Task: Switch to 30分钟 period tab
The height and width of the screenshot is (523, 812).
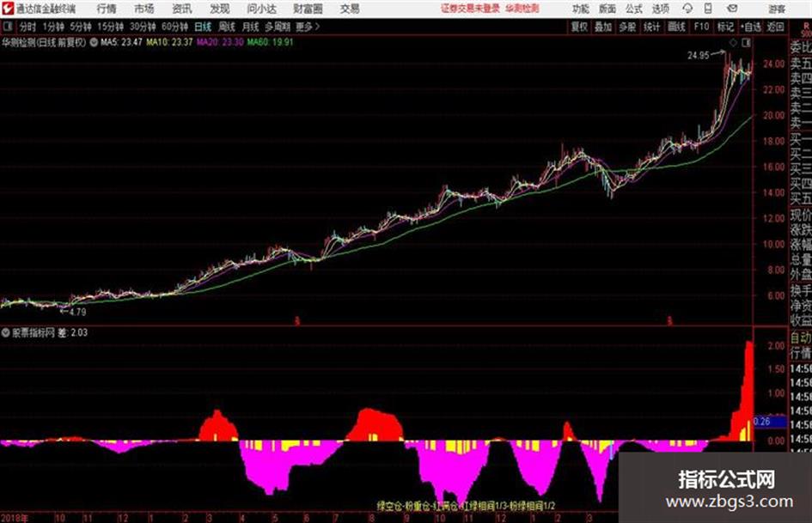Action: 143,27
